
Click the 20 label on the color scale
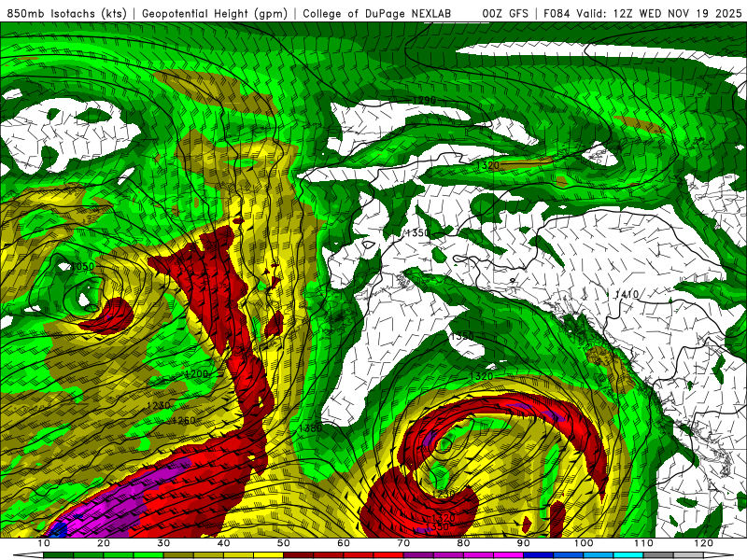tap(104, 543)
